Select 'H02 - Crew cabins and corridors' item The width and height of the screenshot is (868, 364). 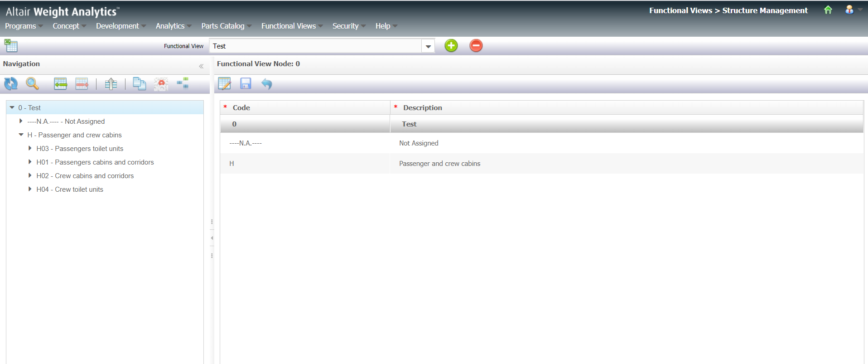click(x=85, y=176)
